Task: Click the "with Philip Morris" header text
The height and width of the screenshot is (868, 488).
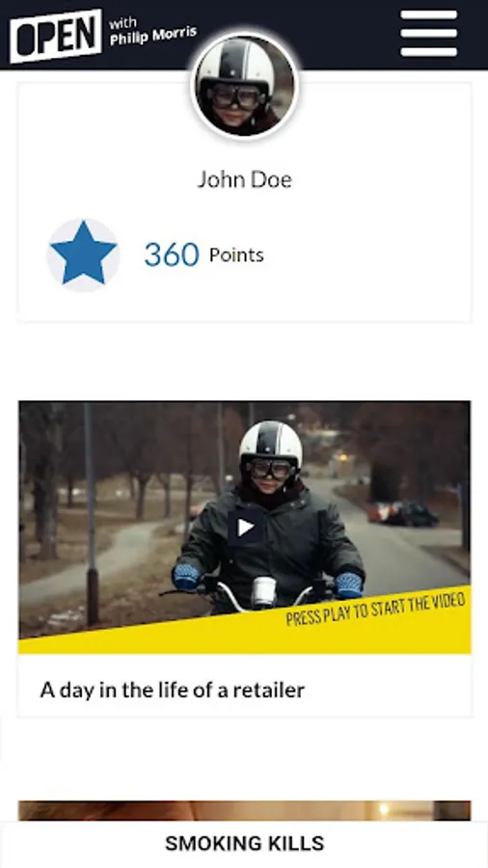Action: (x=152, y=31)
